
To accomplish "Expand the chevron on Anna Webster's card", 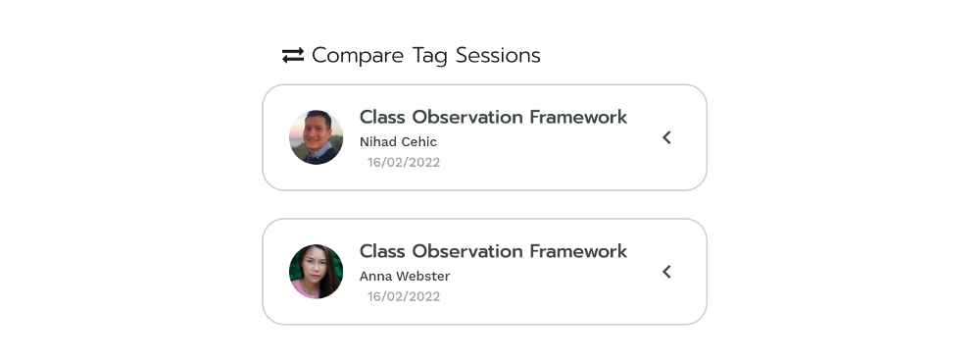I will point(666,272).
